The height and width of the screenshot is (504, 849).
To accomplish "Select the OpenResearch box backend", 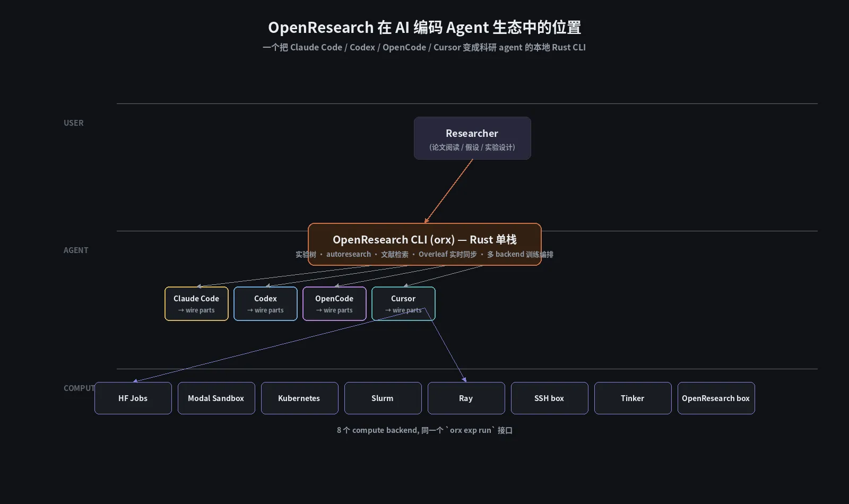I will 716,398.
